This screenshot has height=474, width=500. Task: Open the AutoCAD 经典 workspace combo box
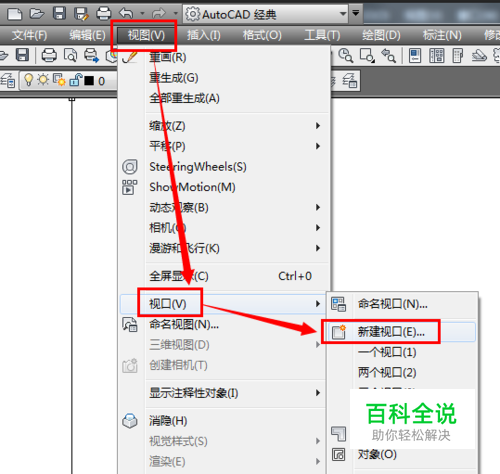coord(265,14)
